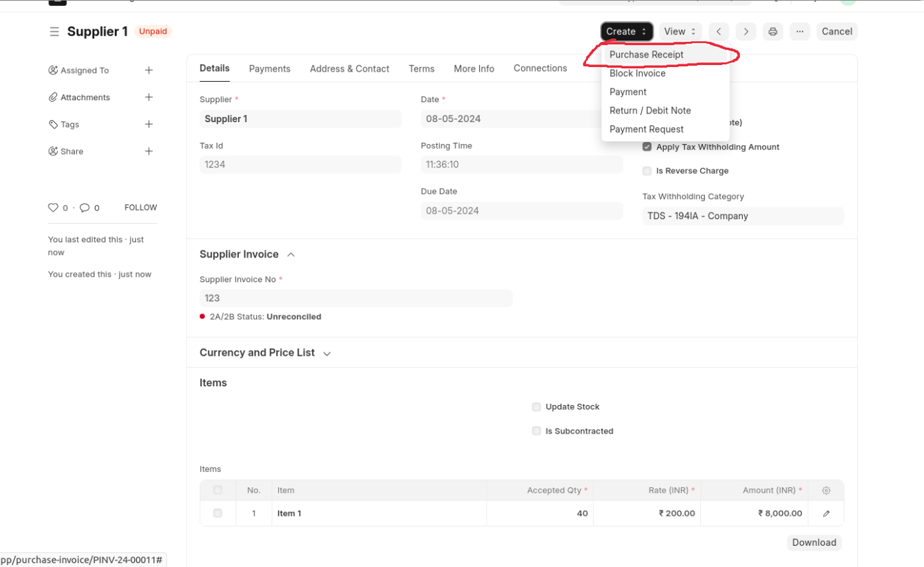Edit Item 1 row pencil icon
This screenshot has height=567, width=924.
(826, 513)
